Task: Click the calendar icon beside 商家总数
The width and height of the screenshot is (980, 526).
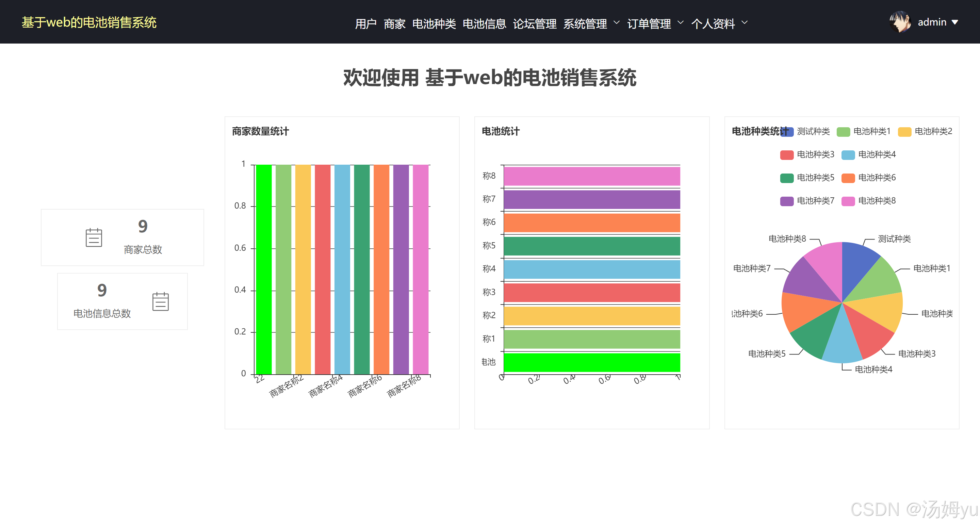Action: pyautogui.click(x=94, y=237)
